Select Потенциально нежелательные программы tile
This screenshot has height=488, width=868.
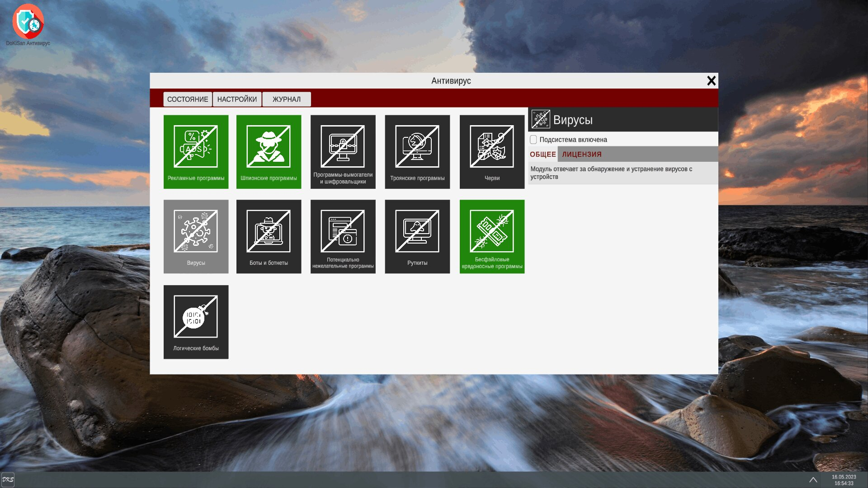(x=343, y=236)
